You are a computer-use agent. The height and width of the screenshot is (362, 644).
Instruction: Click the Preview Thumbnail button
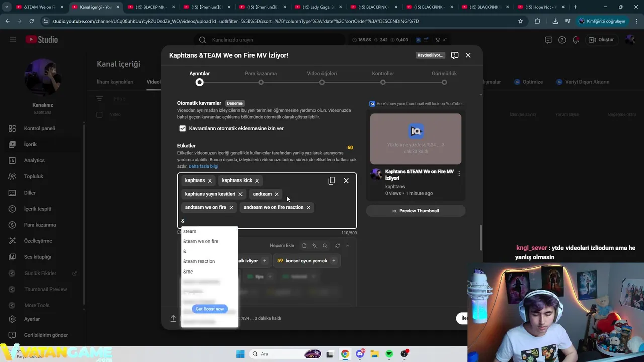(x=416, y=211)
